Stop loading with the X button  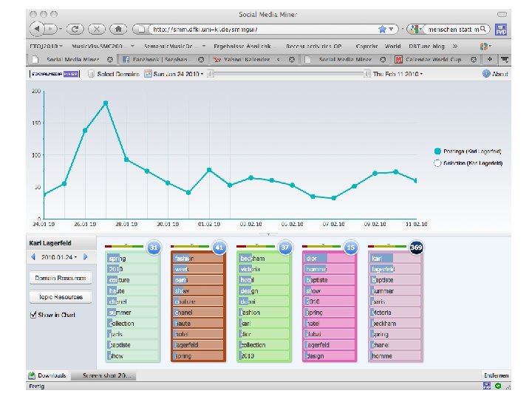click(x=97, y=29)
